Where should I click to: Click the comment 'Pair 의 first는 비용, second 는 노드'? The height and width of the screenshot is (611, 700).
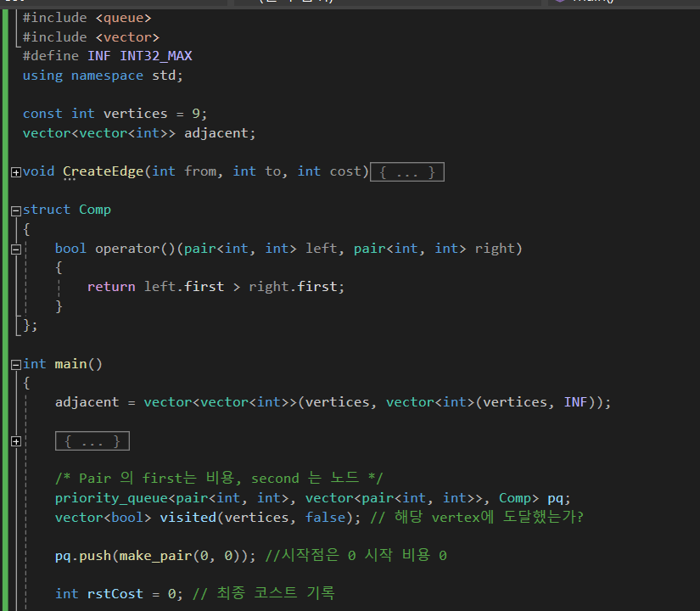tap(219, 479)
